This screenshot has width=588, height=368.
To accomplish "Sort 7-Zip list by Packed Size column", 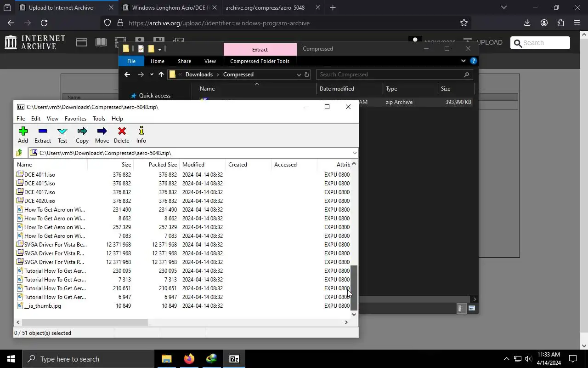I will click(x=156, y=164).
